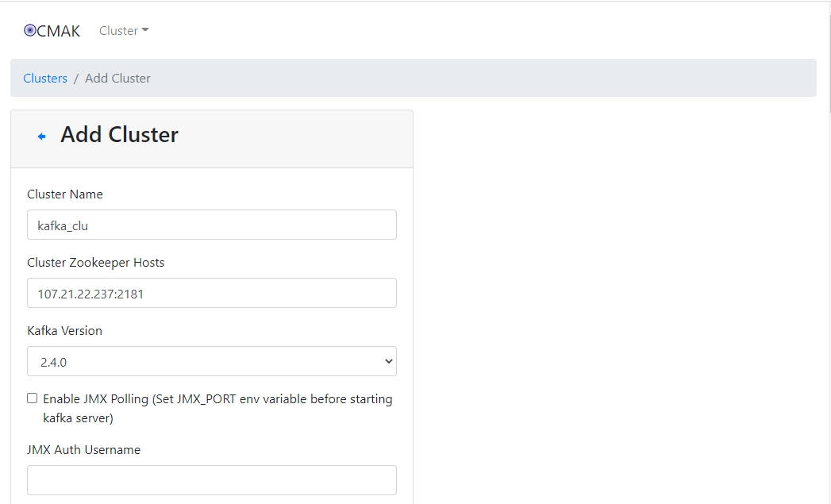
Task: Click the CMAK eye logo icon
Action: click(30, 31)
